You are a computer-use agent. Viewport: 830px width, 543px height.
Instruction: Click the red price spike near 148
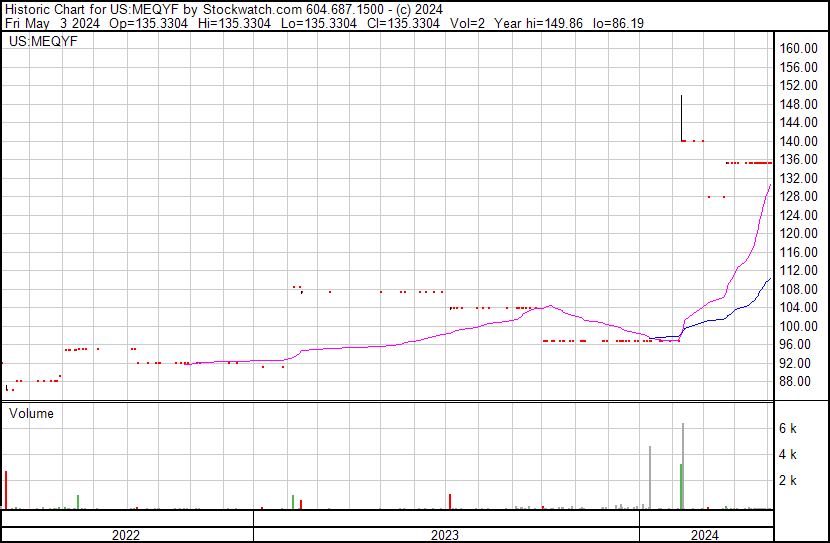pyautogui.click(x=681, y=115)
